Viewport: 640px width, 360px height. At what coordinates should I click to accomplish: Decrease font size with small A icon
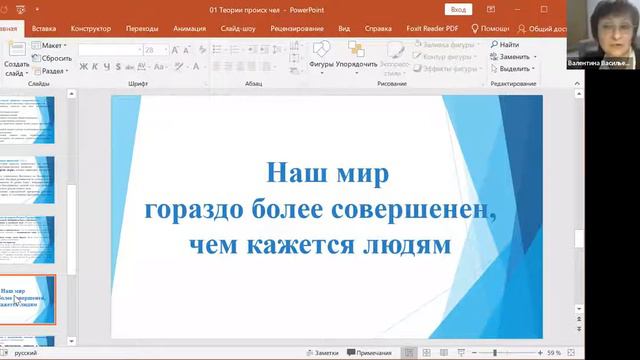point(187,50)
